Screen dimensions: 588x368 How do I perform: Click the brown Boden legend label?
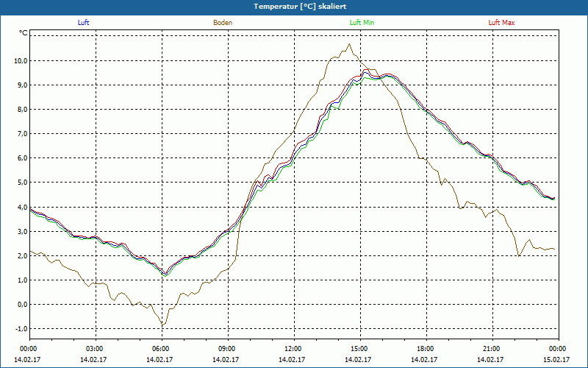tap(223, 23)
